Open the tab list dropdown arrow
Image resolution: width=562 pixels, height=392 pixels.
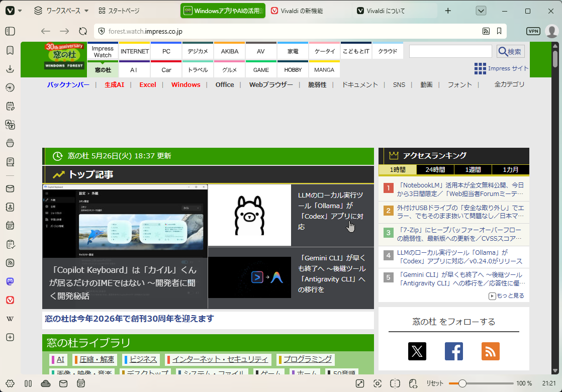click(x=481, y=11)
